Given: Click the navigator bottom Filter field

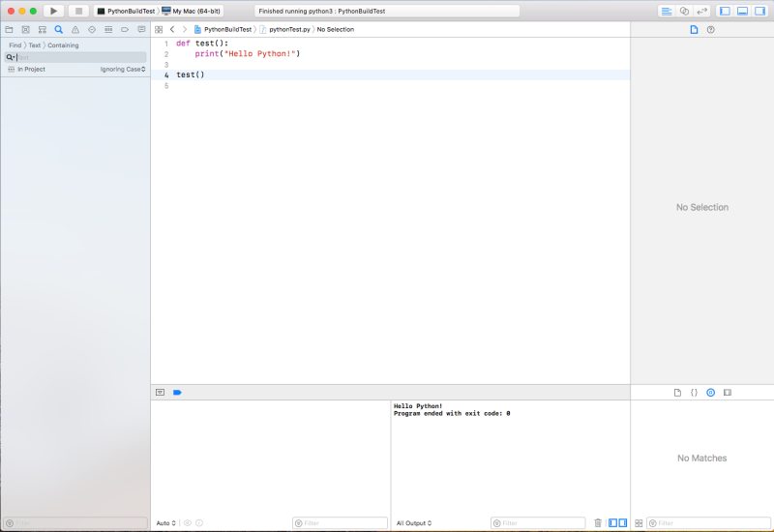Looking at the screenshot, I should tap(75, 523).
